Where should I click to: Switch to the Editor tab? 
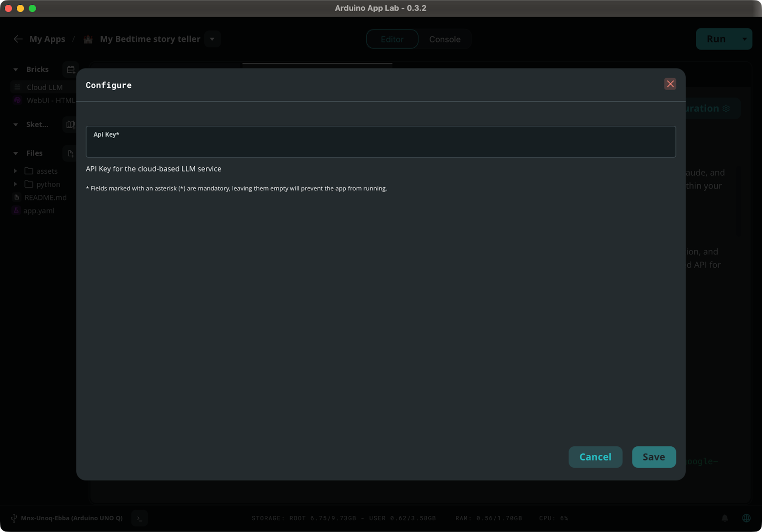(x=392, y=39)
